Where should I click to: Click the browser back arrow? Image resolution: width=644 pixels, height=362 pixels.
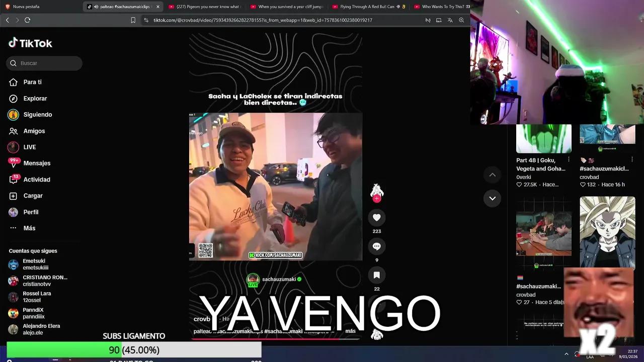click(7, 20)
